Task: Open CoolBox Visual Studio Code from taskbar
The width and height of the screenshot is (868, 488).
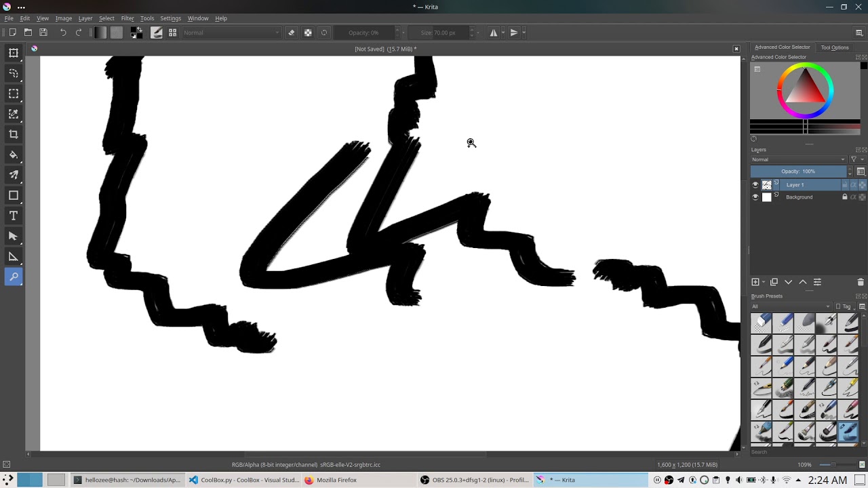Action: click(244, 480)
